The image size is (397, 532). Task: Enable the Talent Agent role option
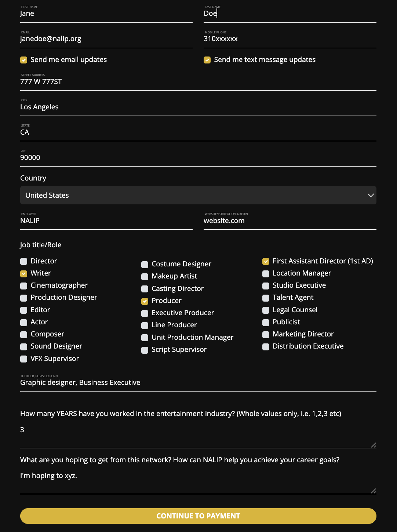point(266,298)
